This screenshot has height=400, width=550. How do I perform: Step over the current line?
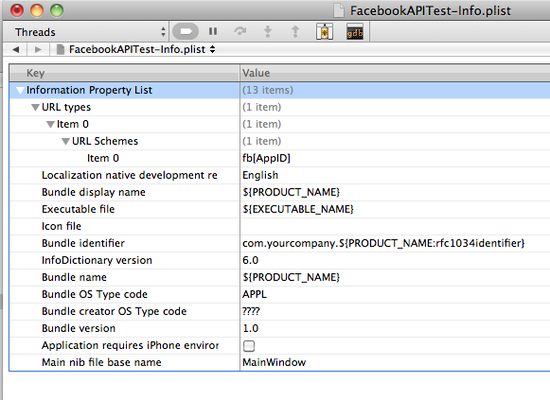click(x=240, y=32)
